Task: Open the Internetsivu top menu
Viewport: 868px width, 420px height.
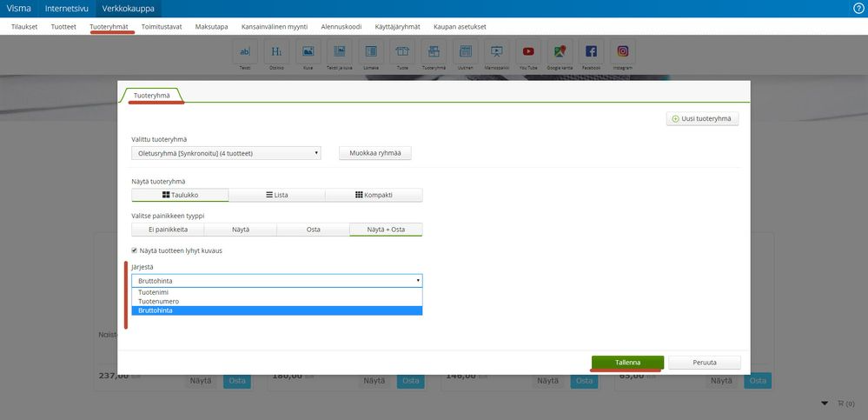Action: [x=66, y=9]
